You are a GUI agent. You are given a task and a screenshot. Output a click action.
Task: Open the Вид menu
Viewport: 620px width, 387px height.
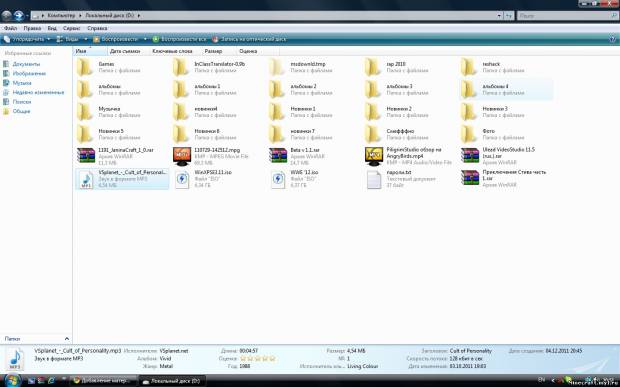click(52, 28)
